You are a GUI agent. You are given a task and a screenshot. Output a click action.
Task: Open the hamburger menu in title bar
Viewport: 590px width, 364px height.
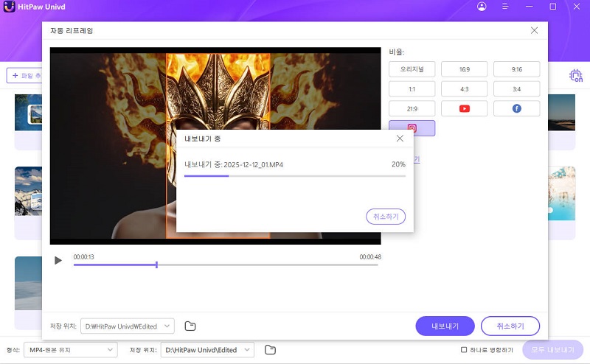tap(505, 7)
